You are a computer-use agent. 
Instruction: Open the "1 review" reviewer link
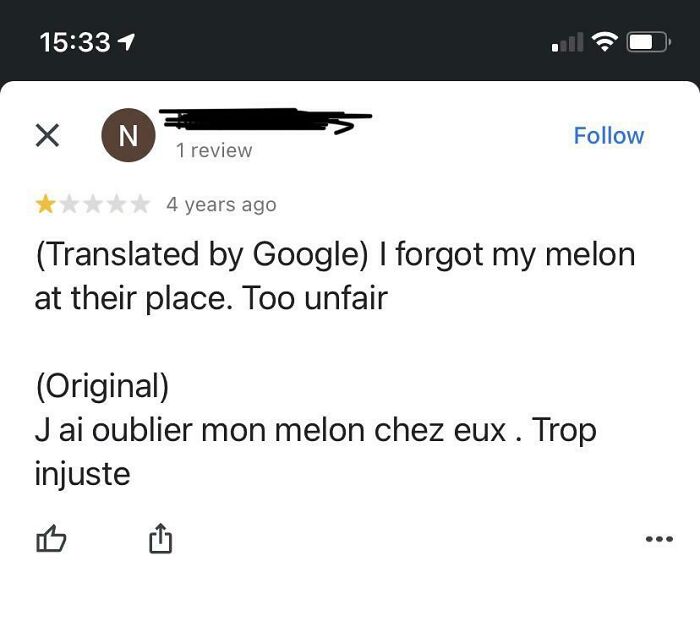click(213, 150)
